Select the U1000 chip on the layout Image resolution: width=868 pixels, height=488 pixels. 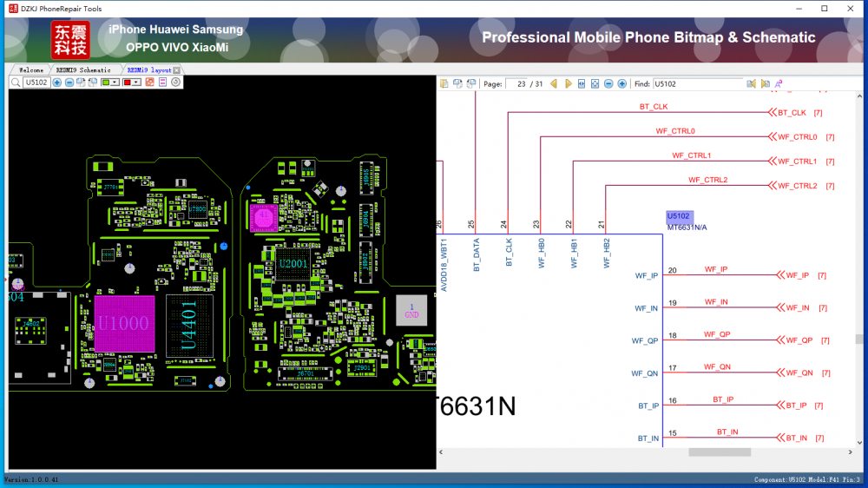tap(124, 324)
